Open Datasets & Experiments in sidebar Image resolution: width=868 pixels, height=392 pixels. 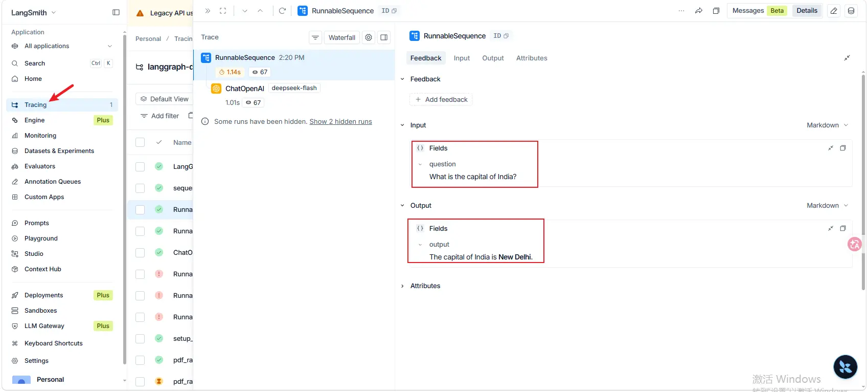point(62,151)
